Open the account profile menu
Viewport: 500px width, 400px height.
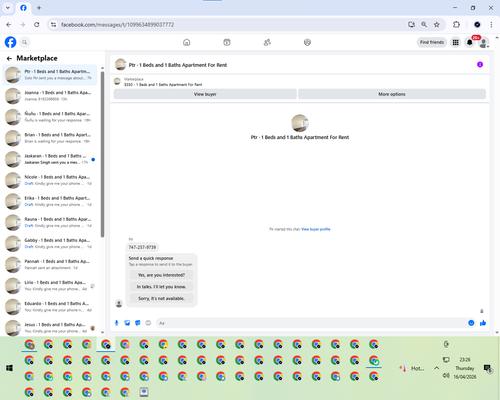[x=484, y=42]
